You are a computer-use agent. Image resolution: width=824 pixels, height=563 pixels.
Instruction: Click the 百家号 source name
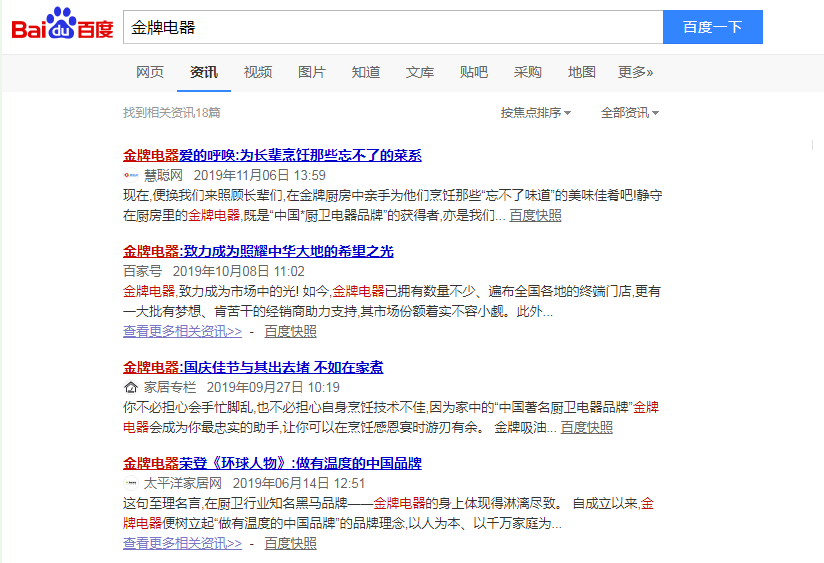[x=142, y=271]
